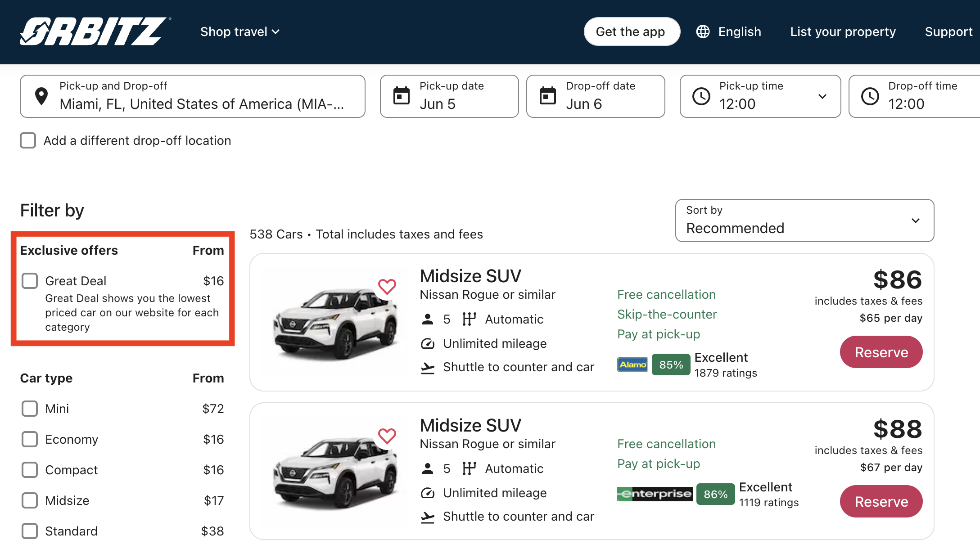980x549 pixels.
Task: Click the $88 Nissan Rogue car image
Action: tap(335, 473)
